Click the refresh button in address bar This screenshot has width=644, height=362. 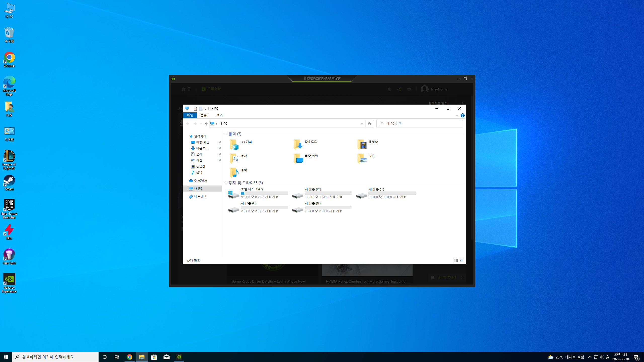[x=369, y=124]
